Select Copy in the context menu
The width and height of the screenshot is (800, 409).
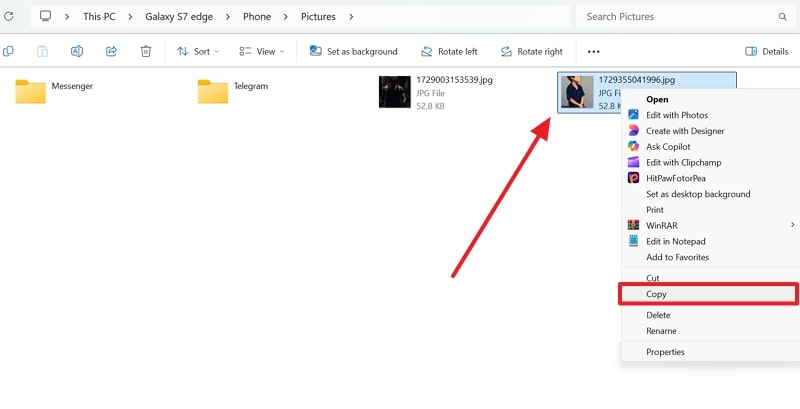point(656,294)
